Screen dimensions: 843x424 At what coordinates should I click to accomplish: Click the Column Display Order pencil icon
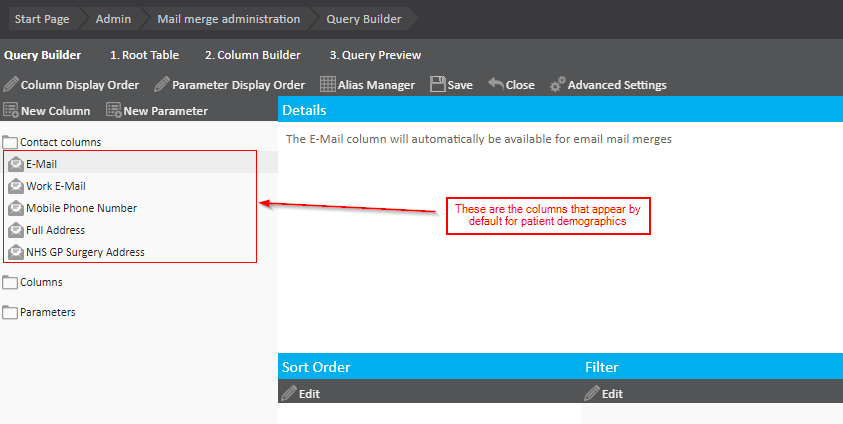11,85
